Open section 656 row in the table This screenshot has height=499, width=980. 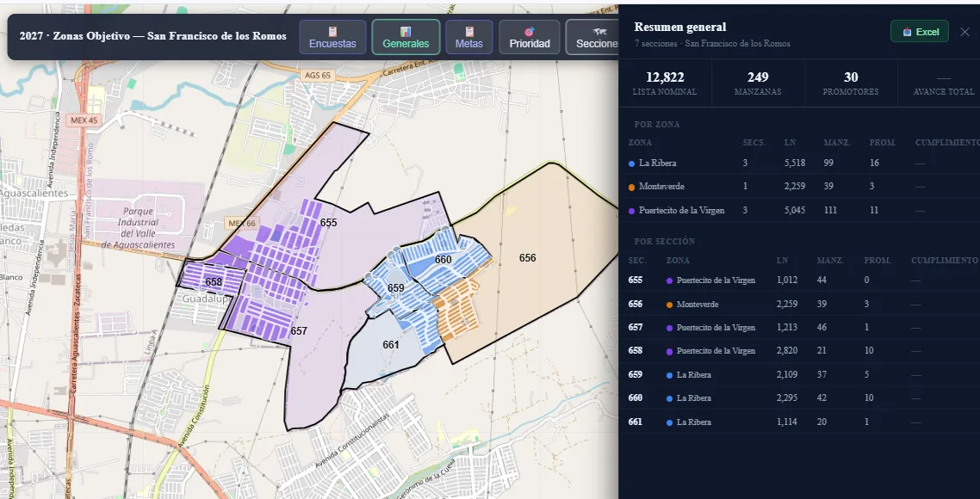[x=799, y=304]
